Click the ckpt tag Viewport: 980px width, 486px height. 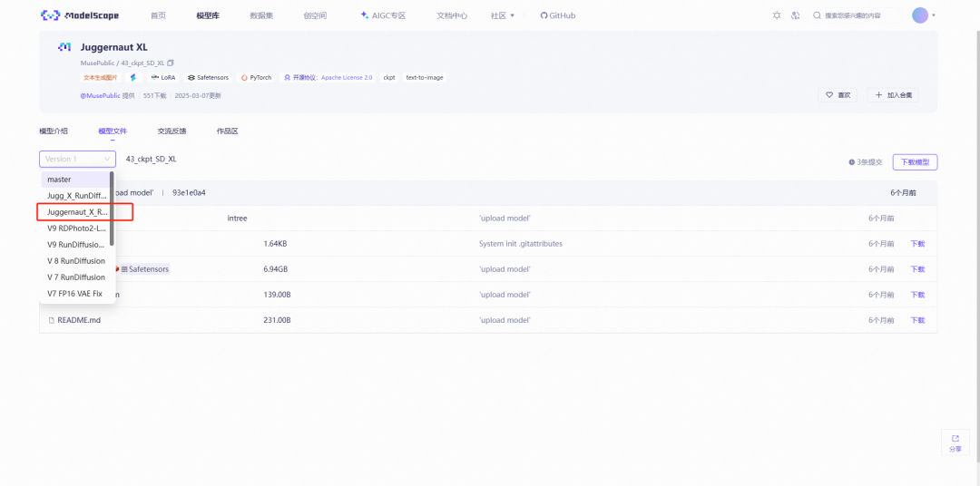tap(389, 77)
